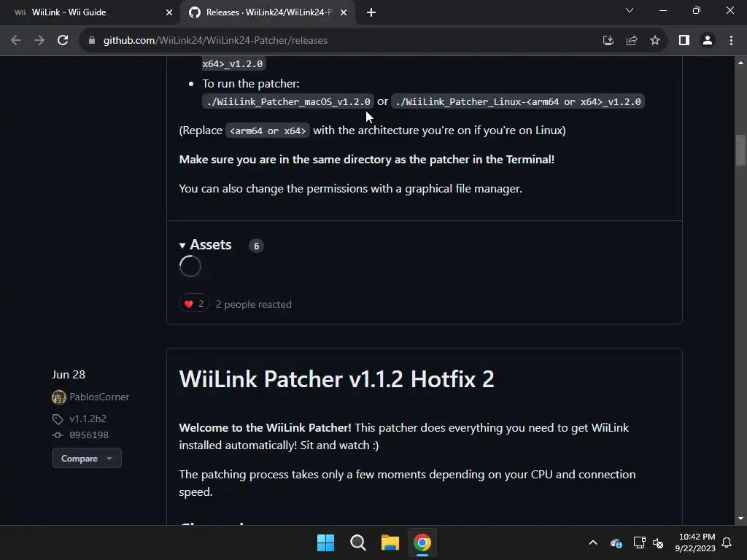
Task: Click the browser forward arrow
Action: 39,41
